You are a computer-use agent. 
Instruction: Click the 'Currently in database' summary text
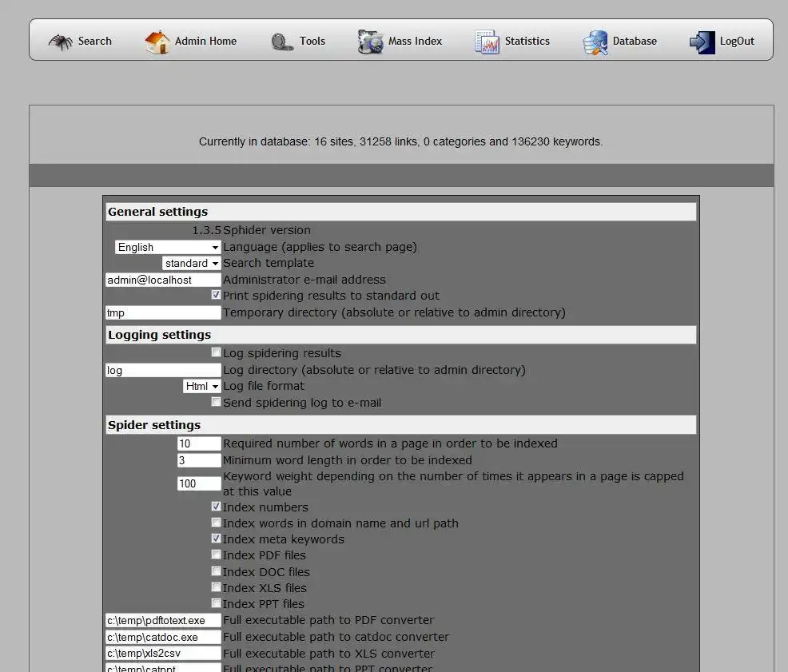[400, 141]
